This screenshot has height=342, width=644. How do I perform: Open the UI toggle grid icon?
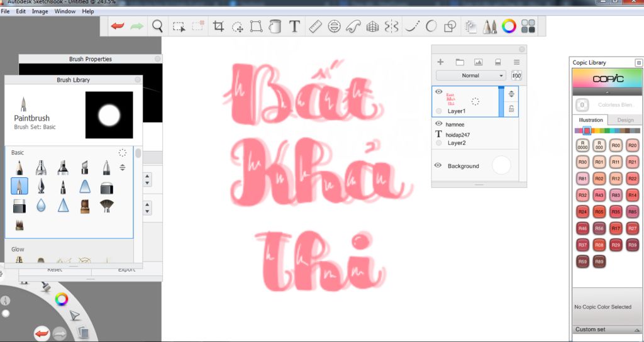click(528, 26)
